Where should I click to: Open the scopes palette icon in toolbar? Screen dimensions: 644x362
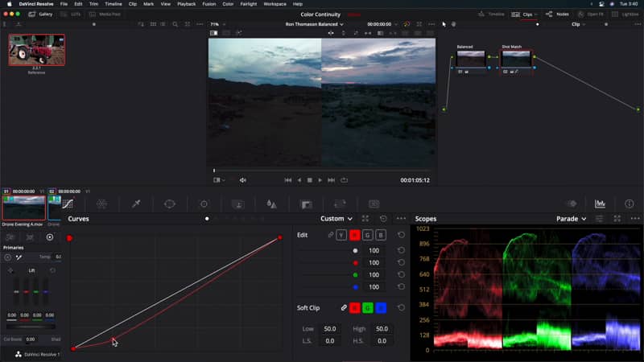(x=600, y=204)
